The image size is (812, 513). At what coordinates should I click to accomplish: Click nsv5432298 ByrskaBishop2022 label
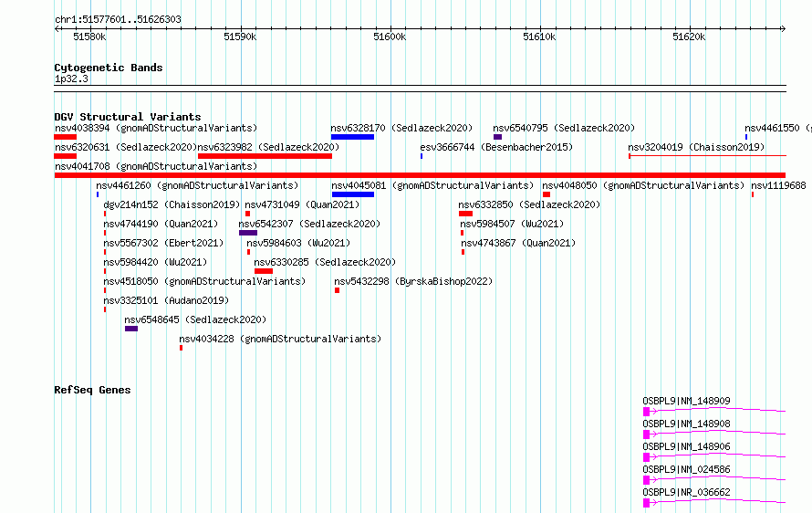point(413,281)
